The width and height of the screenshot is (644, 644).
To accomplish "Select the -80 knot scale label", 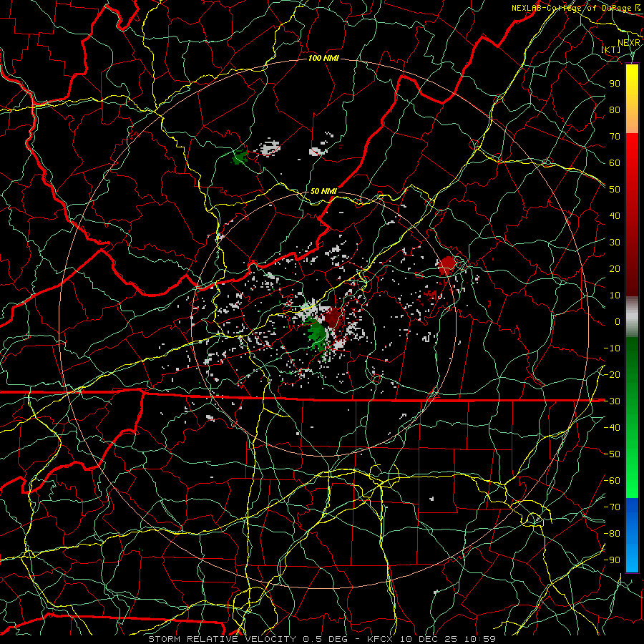I will tap(612, 534).
